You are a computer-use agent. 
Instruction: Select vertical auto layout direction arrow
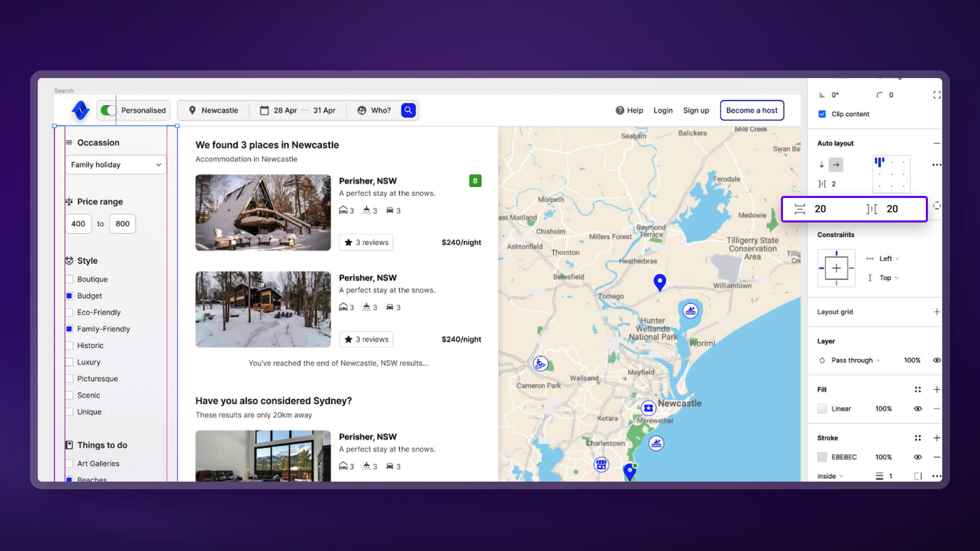coord(821,164)
